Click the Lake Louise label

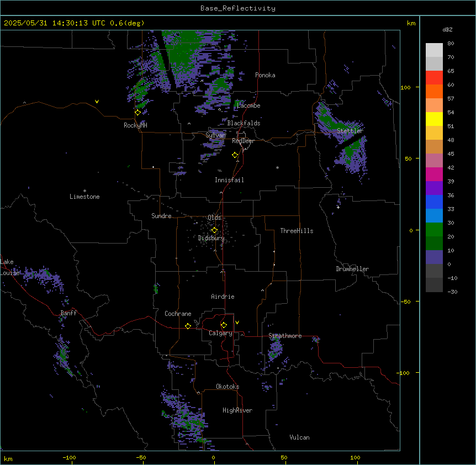click(9, 267)
